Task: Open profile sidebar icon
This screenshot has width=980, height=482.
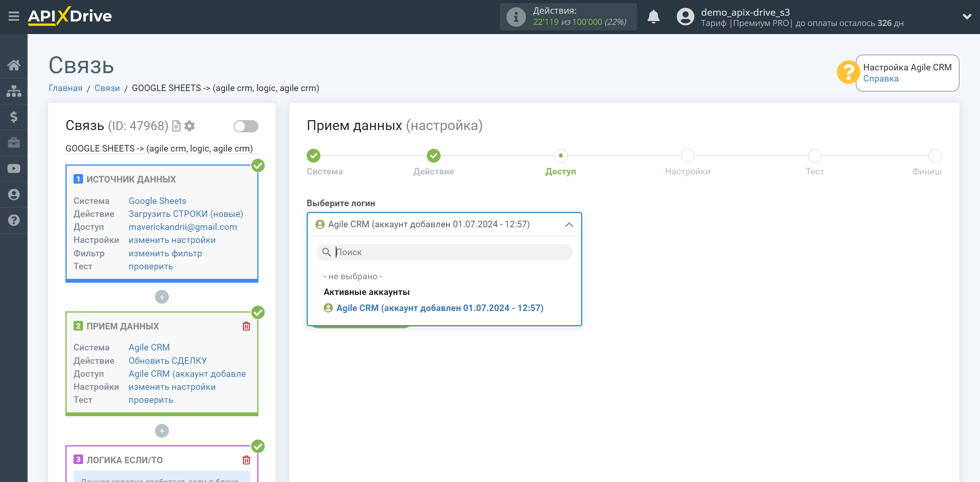Action: [14, 195]
